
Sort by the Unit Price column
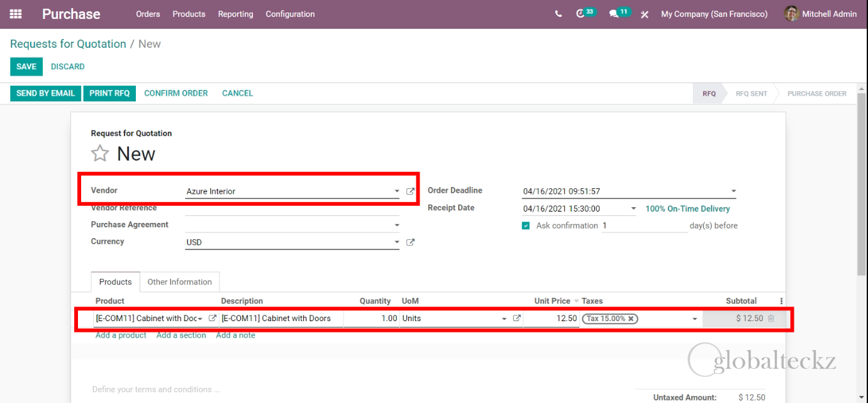coord(552,301)
